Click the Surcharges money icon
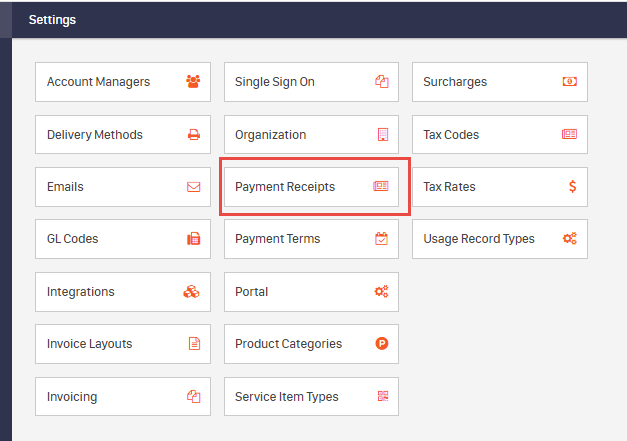627x441 pixels. coord(570,82)
